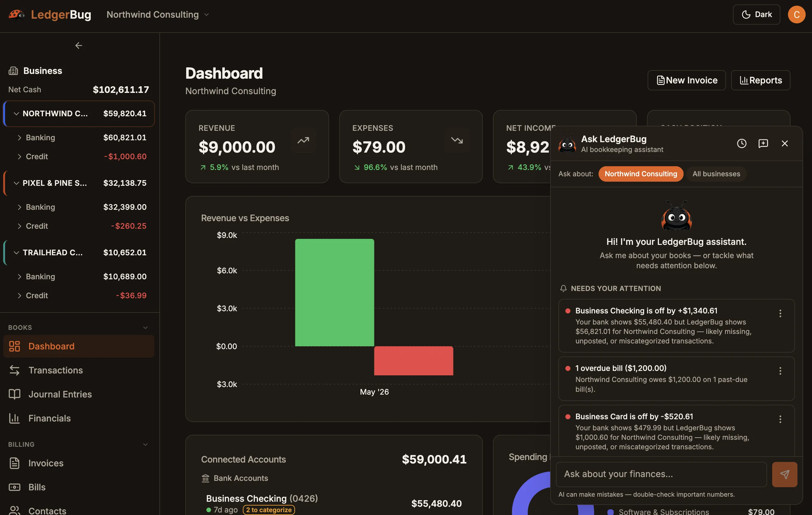Click Business Checking (0426) account row
This screenshot has width=812, height=515.
click(x=334, y=504)
